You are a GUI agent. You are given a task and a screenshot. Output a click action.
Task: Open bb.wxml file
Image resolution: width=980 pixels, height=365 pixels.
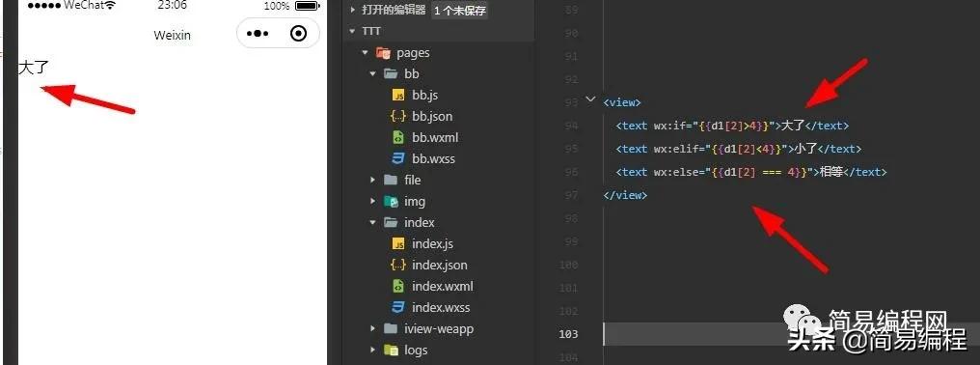click(435, 138)
